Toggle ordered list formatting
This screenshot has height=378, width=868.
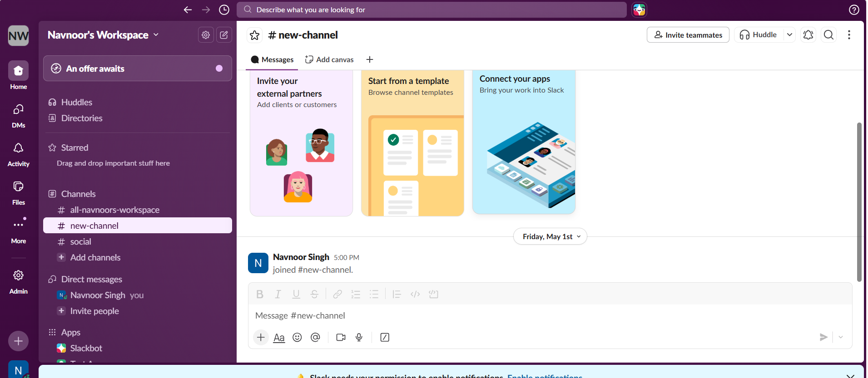(x=356, y=294)
